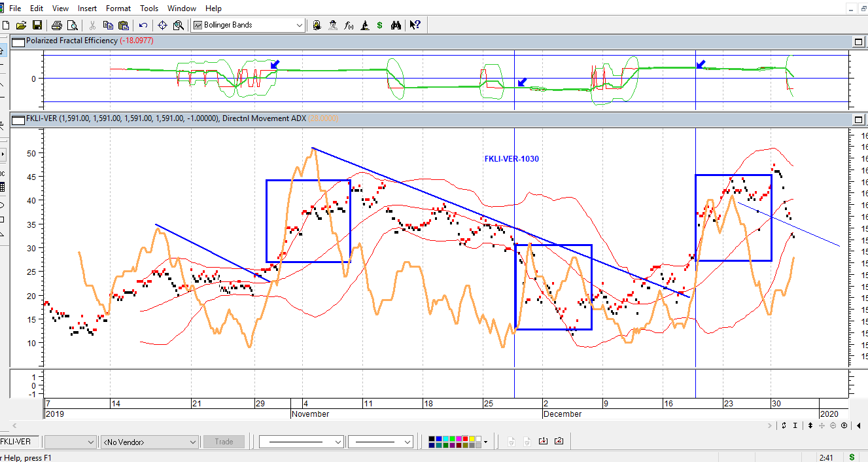The image size is (868, 462).
Task: Create a new chart with New icon
Action: [6, 25]
